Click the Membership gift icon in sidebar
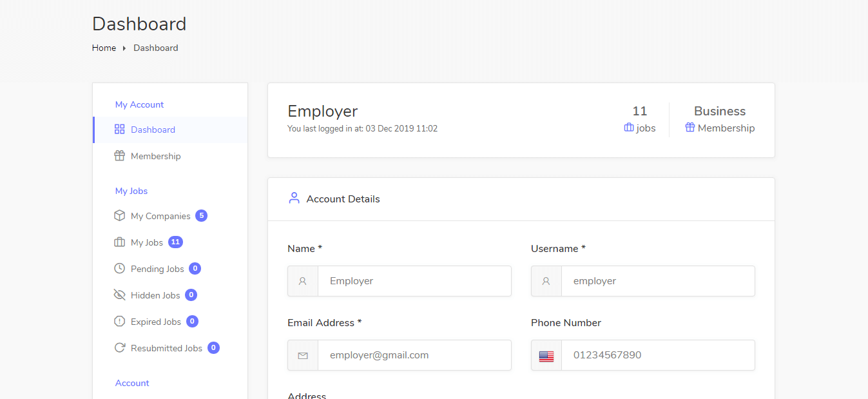 [x=119, y=156]
